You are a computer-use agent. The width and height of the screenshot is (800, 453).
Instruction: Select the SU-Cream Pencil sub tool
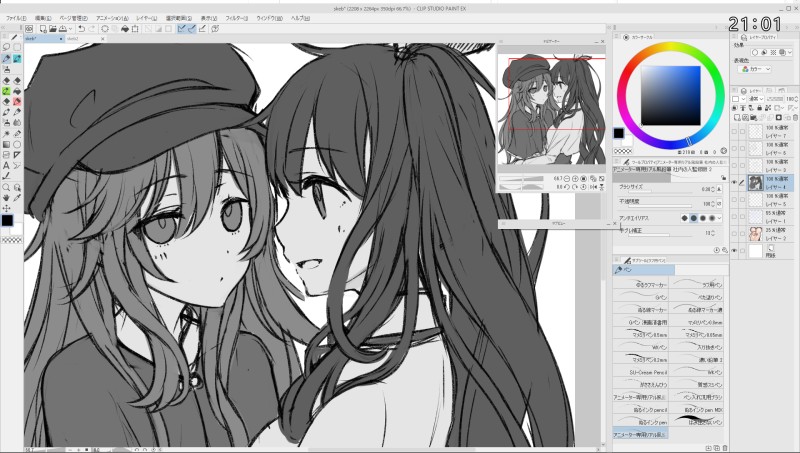click(640, 371)
